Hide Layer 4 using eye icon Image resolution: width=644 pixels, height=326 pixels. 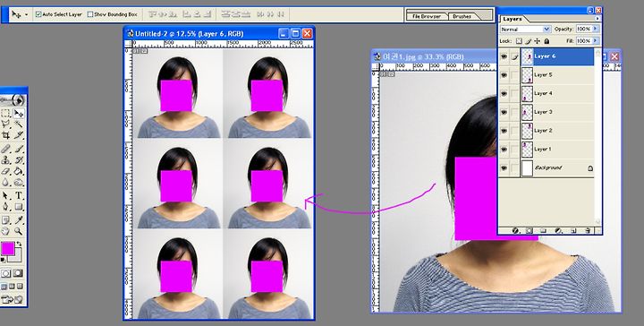click(x=504, y=94)
